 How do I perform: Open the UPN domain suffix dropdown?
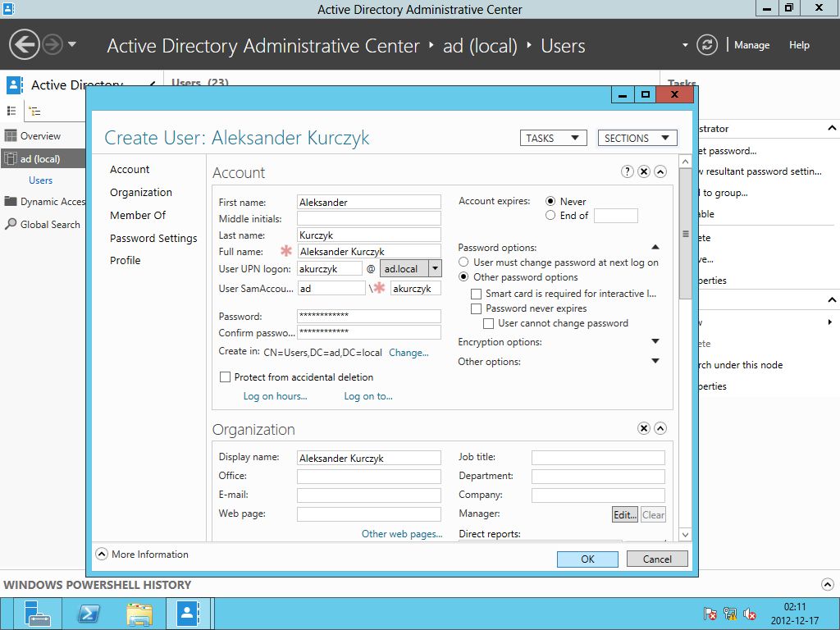(435, 268)
